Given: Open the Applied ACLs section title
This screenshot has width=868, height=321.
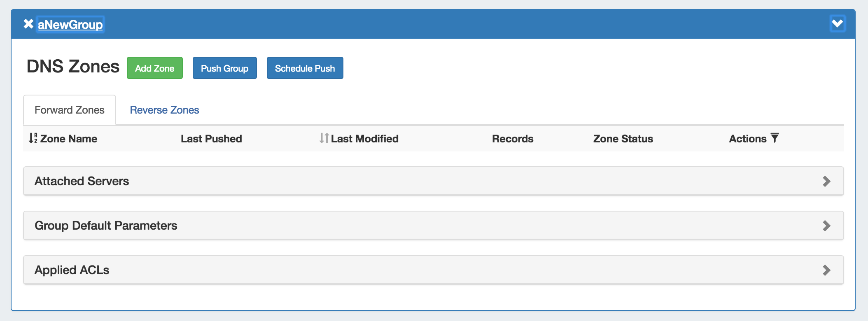Looking at the screenshot, I should (72, 270).
